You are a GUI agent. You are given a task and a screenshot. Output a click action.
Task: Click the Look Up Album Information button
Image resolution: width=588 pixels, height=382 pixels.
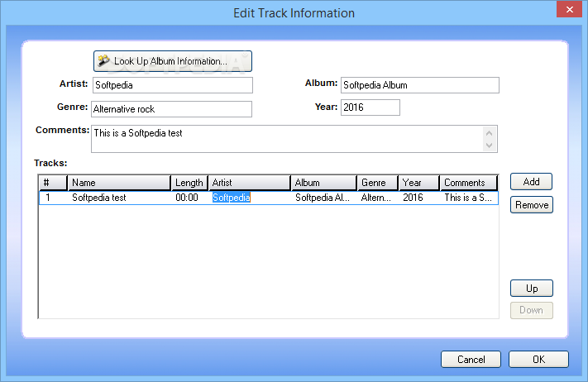point(173,61)
